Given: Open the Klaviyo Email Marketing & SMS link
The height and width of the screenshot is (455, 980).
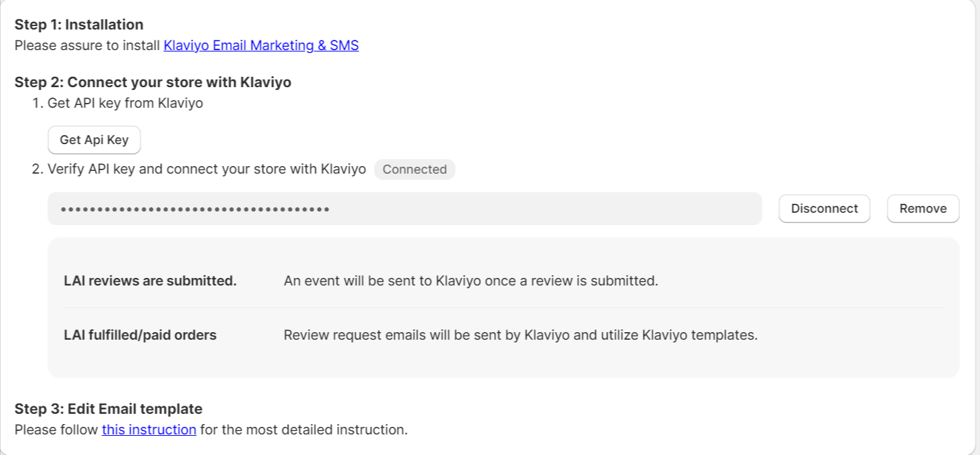Looking at the screenshot, I should coord(261,46).
